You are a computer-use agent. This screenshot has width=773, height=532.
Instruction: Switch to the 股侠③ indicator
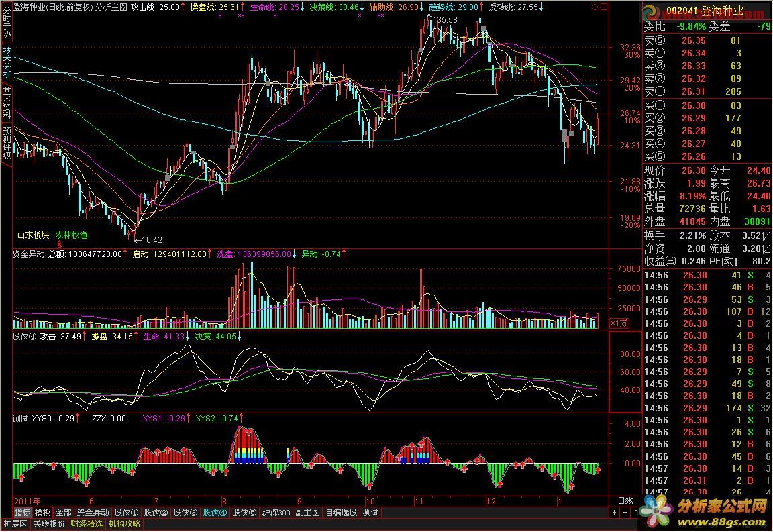click(x=186, y=513)
